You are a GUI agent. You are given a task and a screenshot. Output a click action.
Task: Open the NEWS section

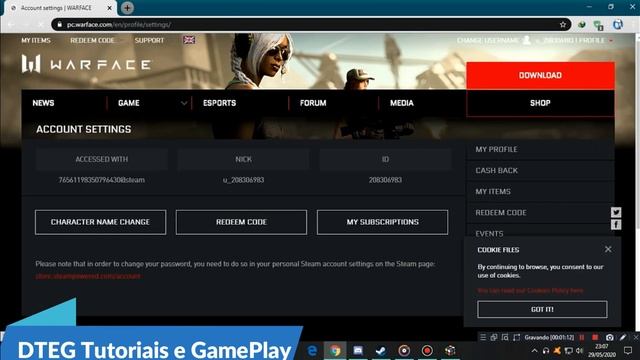pos(43,103)
